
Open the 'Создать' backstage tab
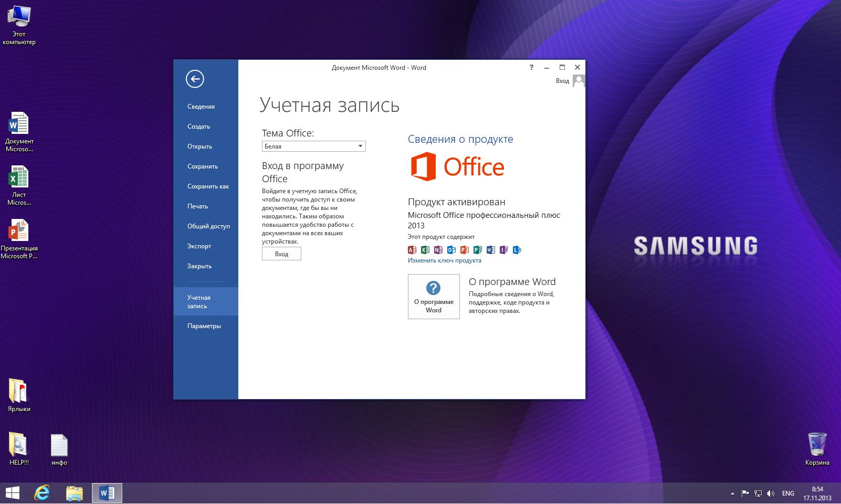pos(206,127)
